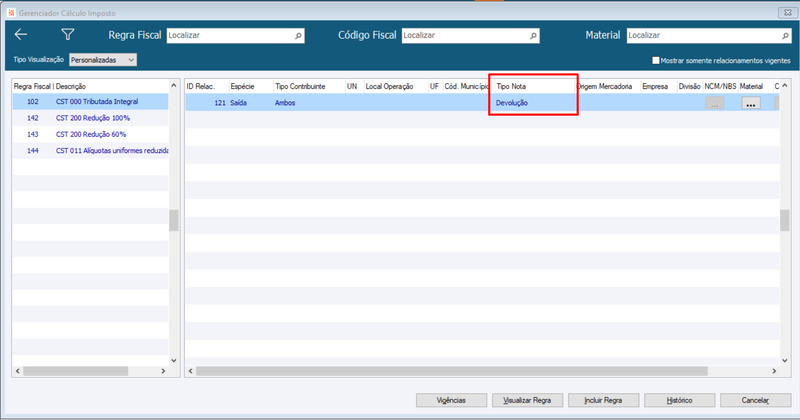Click left arrow of relations grid horizontal scrollbar

click(191, 371)
